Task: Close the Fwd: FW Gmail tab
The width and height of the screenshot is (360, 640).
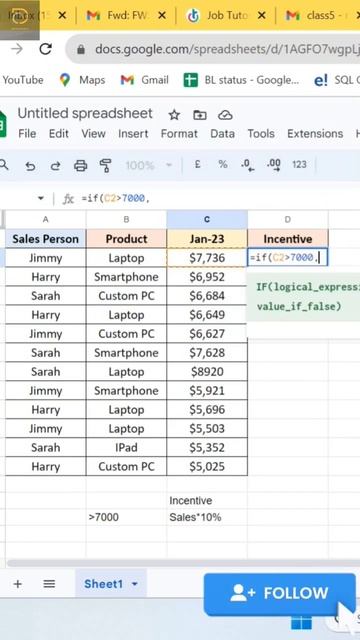Action: point(162,16)
